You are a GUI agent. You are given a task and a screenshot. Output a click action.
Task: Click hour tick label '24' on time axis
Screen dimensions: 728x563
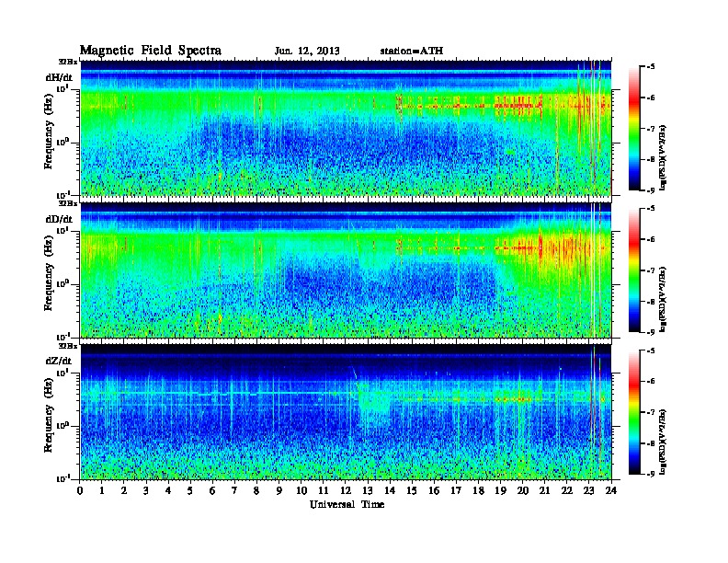[611, 491]
